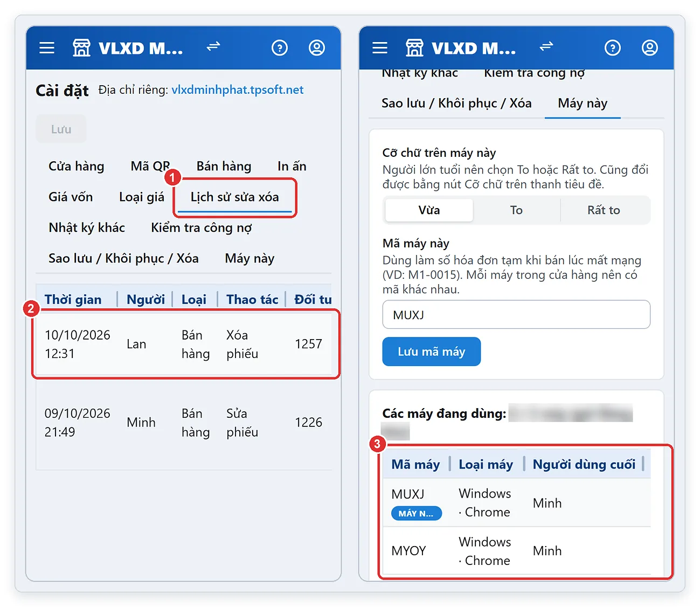Screen dimensions: 700x607
Task: Open the Nhật ký khác tab in left panel
Action: coord(87,227)
